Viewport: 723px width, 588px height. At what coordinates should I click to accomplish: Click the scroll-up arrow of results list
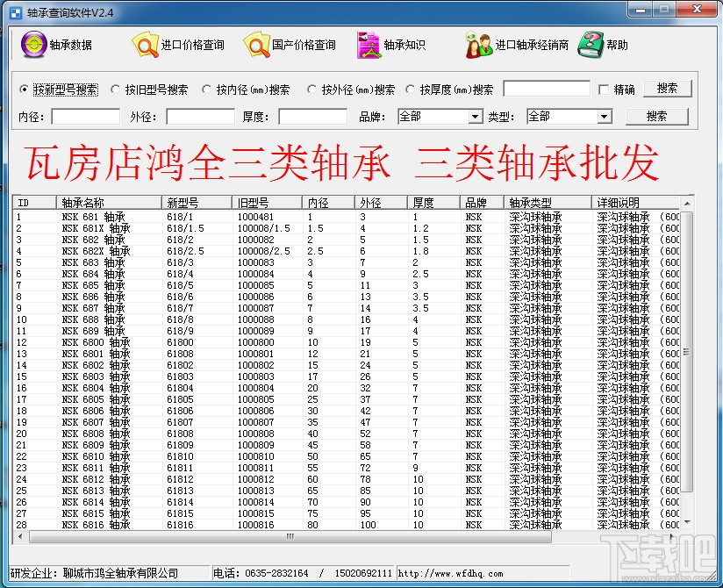[687, 204]
